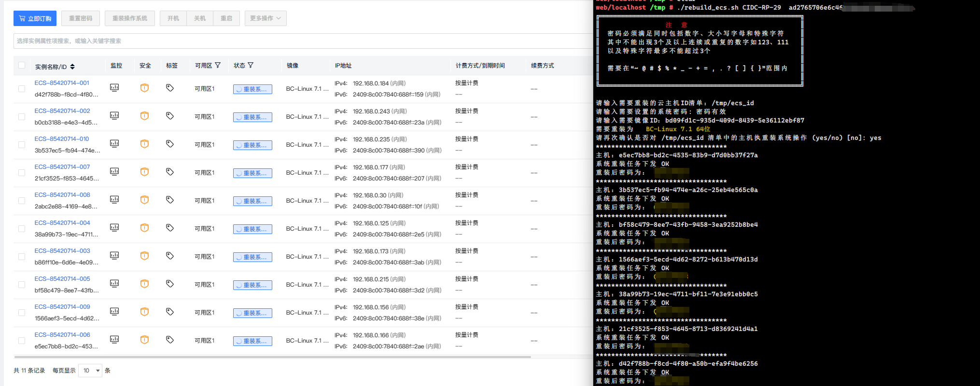Open security shield icon for ECS-85420714-002

(x=144, y=116)
